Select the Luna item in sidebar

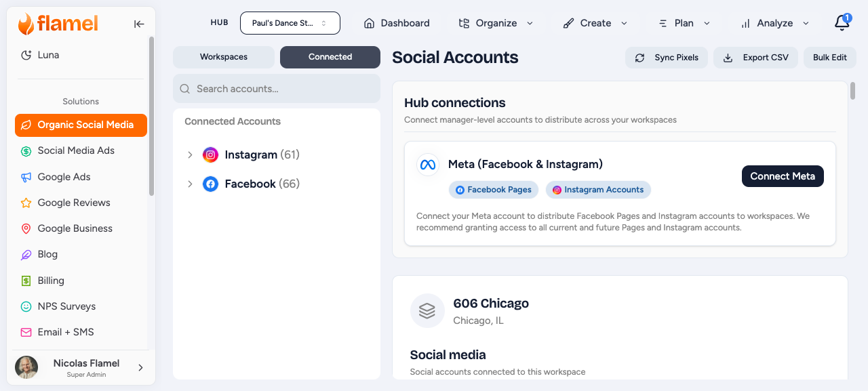[x=81, y=55]
